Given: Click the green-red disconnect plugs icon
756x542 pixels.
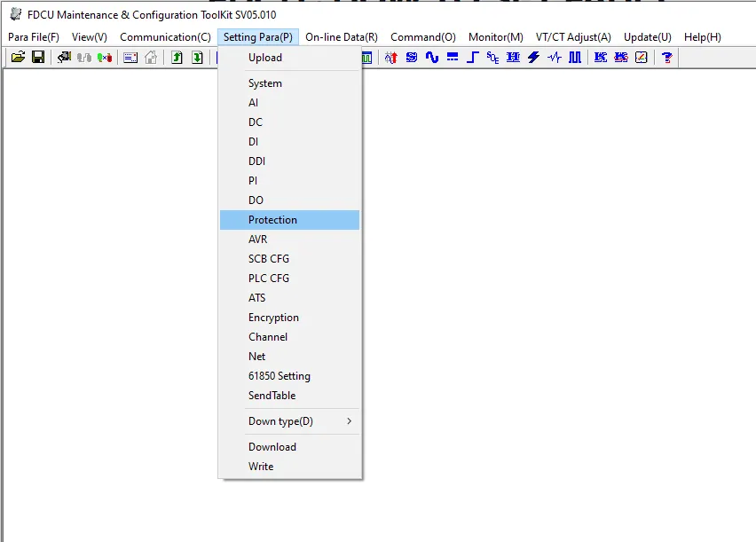Looking at the screenshot, I should point(105,58).
